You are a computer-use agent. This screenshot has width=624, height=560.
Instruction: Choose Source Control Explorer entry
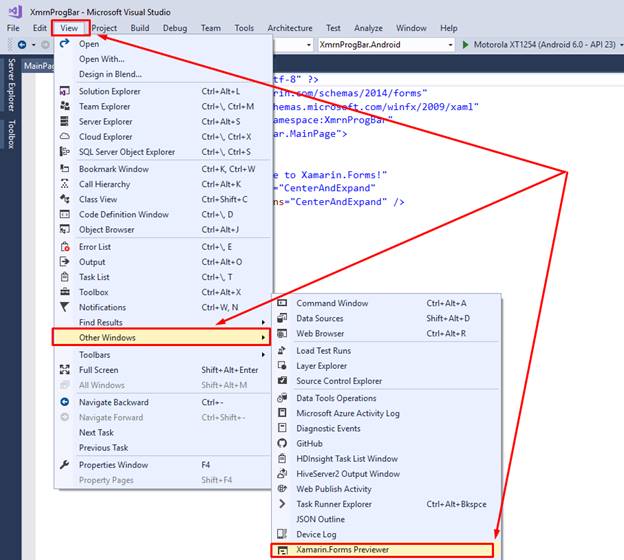tap(339, 381)
